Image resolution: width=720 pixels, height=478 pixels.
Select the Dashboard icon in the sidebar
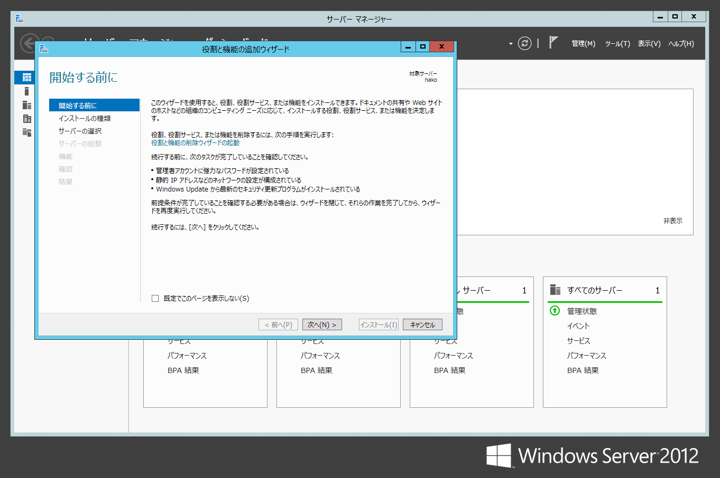pyautogui.click(x=27, y=77)
